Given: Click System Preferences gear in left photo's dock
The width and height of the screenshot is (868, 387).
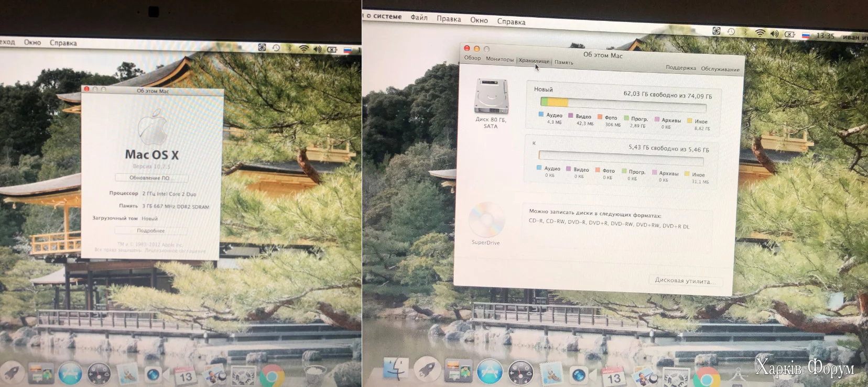Looking at the screenshot, I should pos(243,377).
